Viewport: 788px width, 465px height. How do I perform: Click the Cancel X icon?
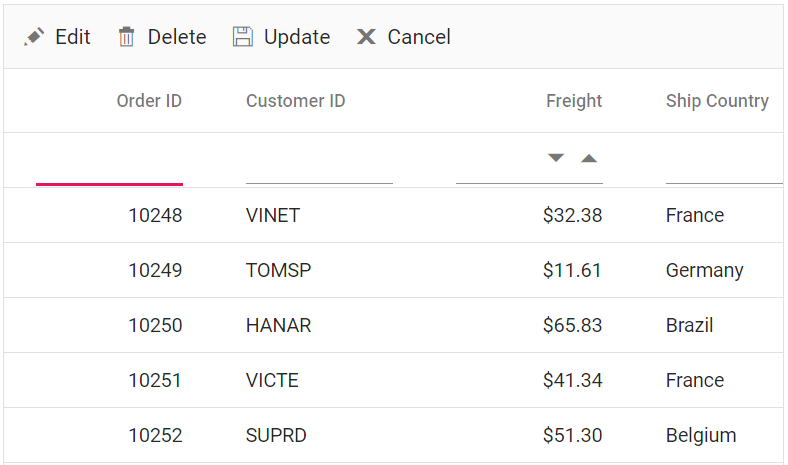coord(367,37)
